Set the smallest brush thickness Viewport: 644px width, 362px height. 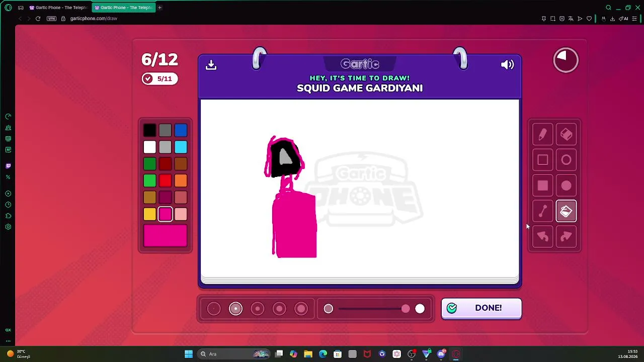tap(214, 309)
